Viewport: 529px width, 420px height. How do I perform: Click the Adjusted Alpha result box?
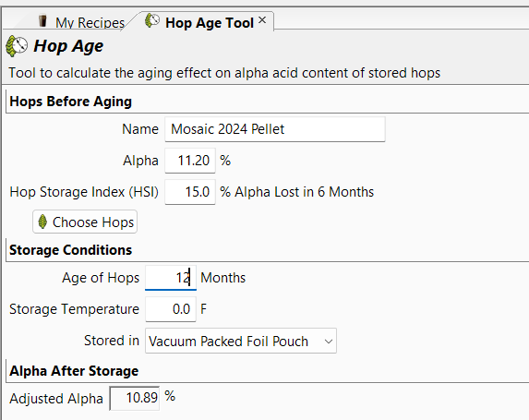[135, 398]
